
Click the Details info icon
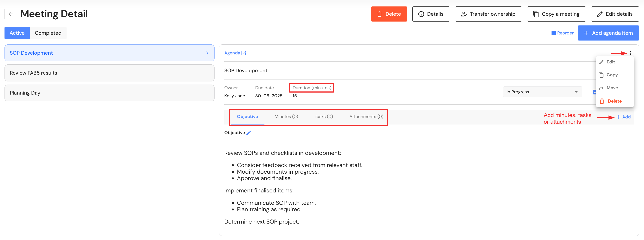pos(421,14)
